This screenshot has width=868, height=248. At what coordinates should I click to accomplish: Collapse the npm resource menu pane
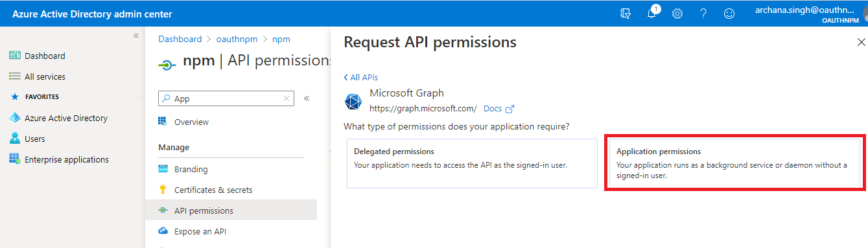[307, 98]
